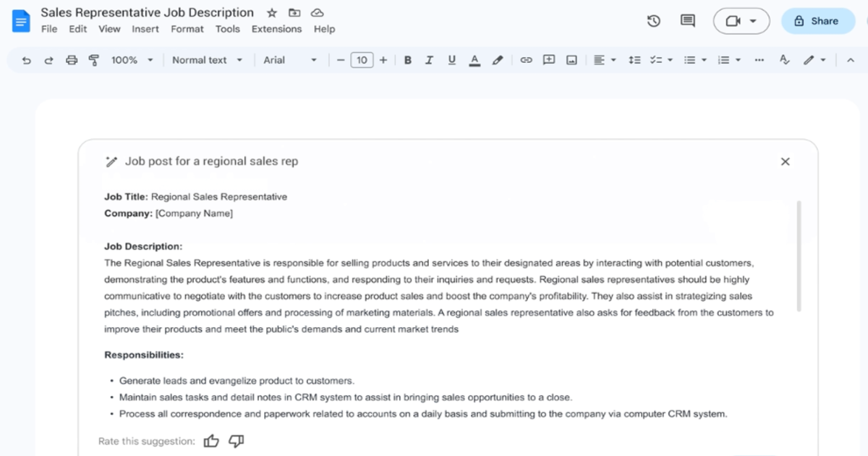Viewport: 868px width, 456px height.
Task: Click the font size input field
Action: tap(362, 60)
